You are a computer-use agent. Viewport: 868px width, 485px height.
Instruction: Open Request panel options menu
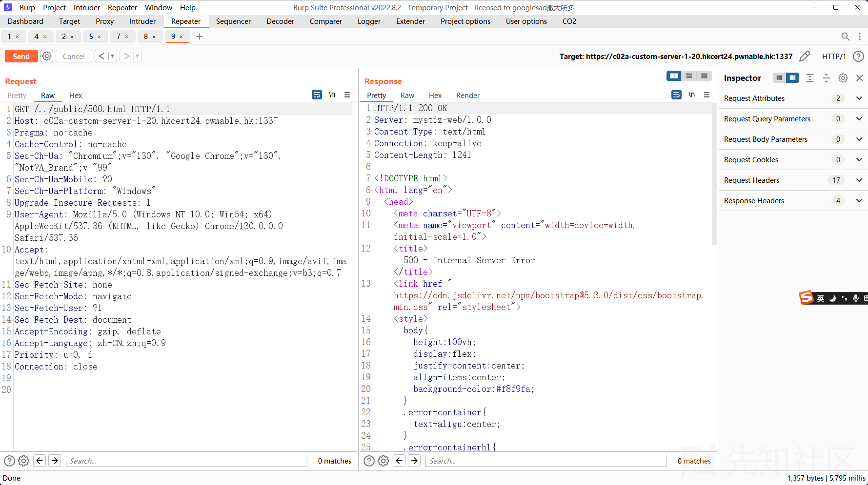tap(347, 95)
